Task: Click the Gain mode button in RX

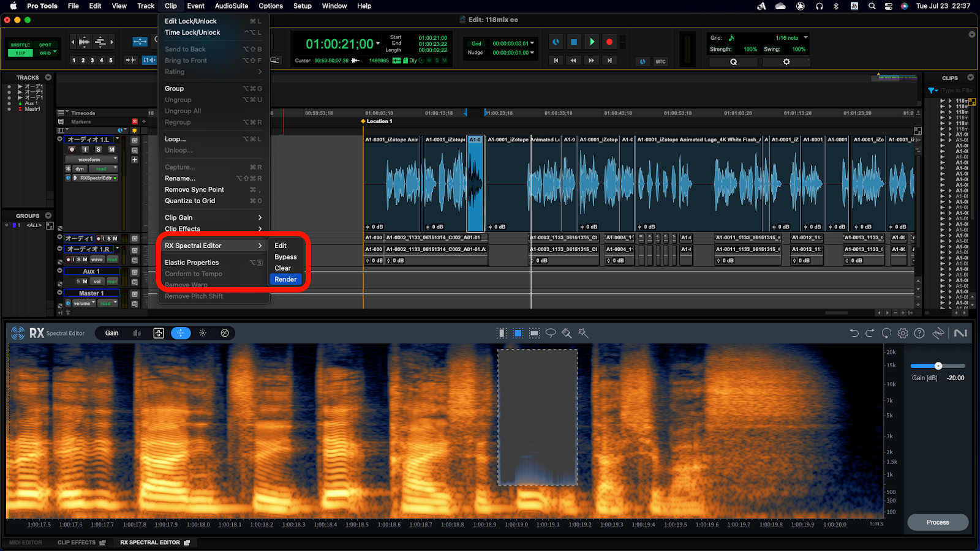Action: click(x=112, y=333)
